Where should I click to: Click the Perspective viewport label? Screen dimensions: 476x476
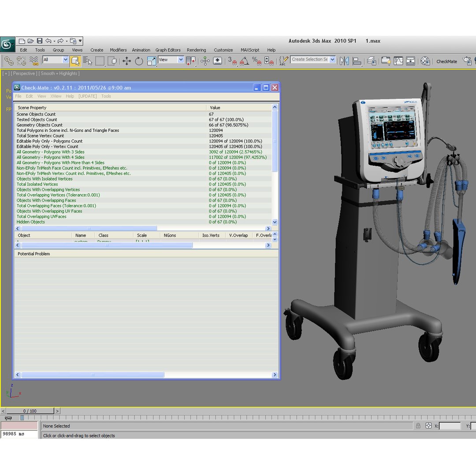[24, 74]
